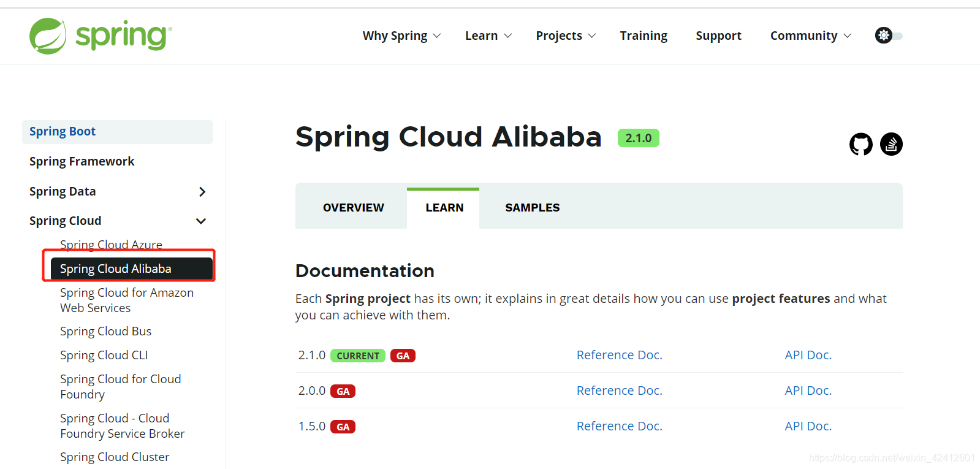Select Spring Cloud Cluster in the sidebar

click(x=115, y=457)
